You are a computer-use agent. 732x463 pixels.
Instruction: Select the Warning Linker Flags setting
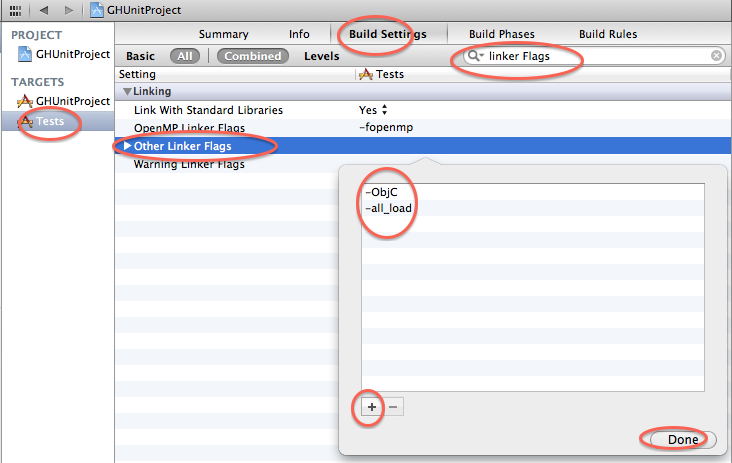pos(189,164)
